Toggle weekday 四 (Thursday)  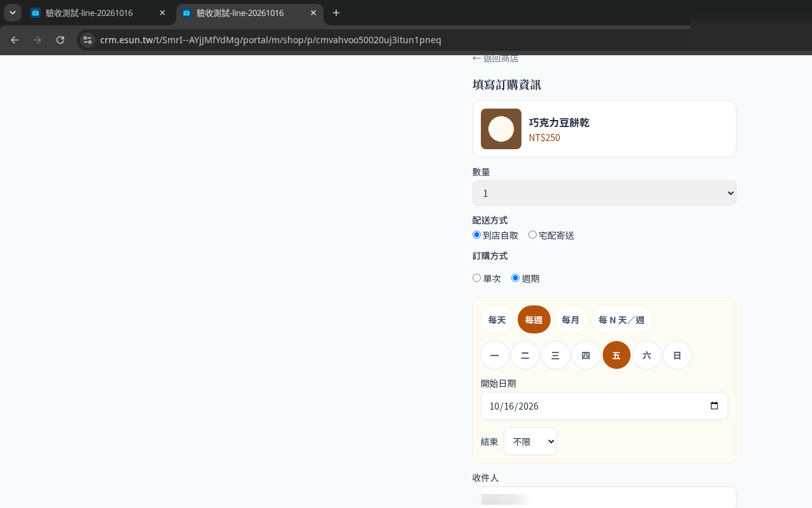586,355
